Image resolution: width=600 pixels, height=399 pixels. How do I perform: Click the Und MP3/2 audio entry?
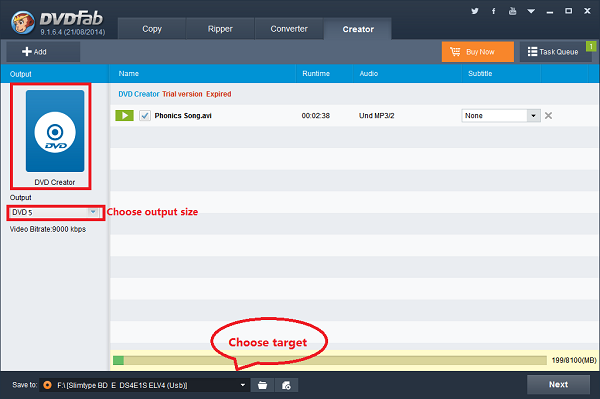tap(376, 116)
